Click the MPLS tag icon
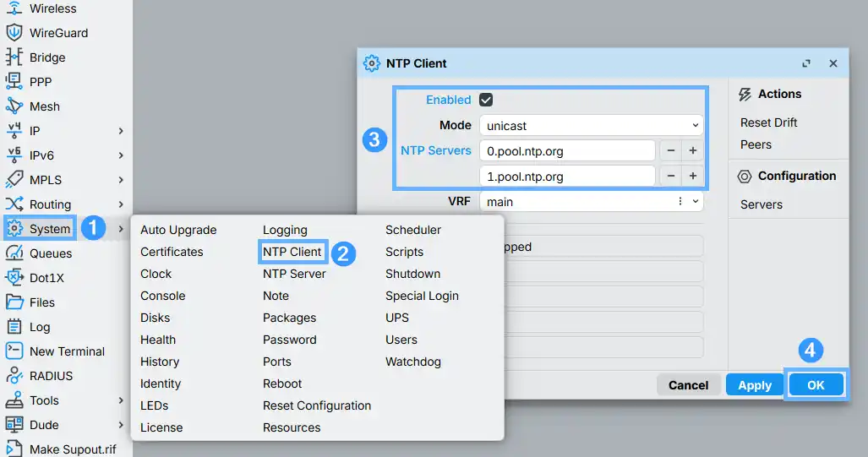Screen dimensions: 868x457 coord(14,179)
